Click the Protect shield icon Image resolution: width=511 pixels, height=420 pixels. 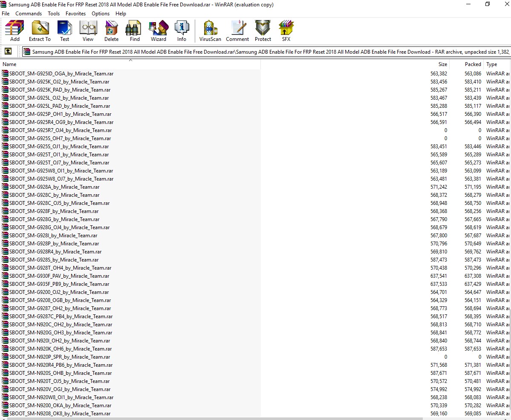click(x=263, y=31)
